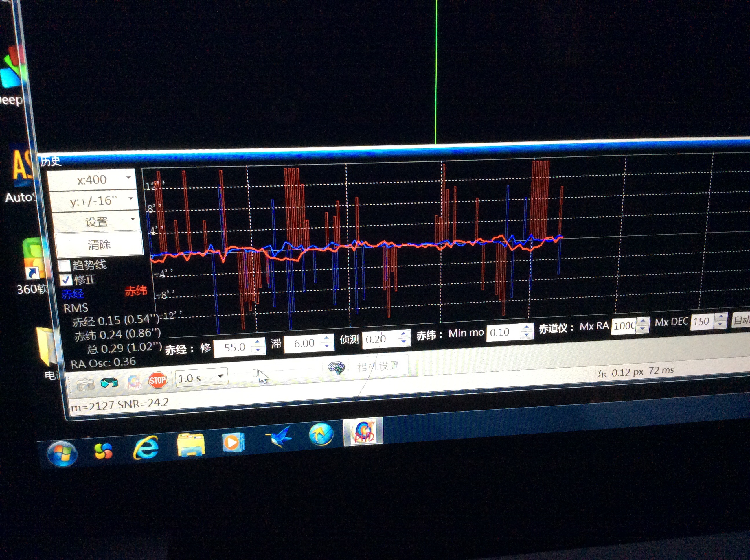Increase the 侦测 0.20 value with up arrow

point(403,334)
